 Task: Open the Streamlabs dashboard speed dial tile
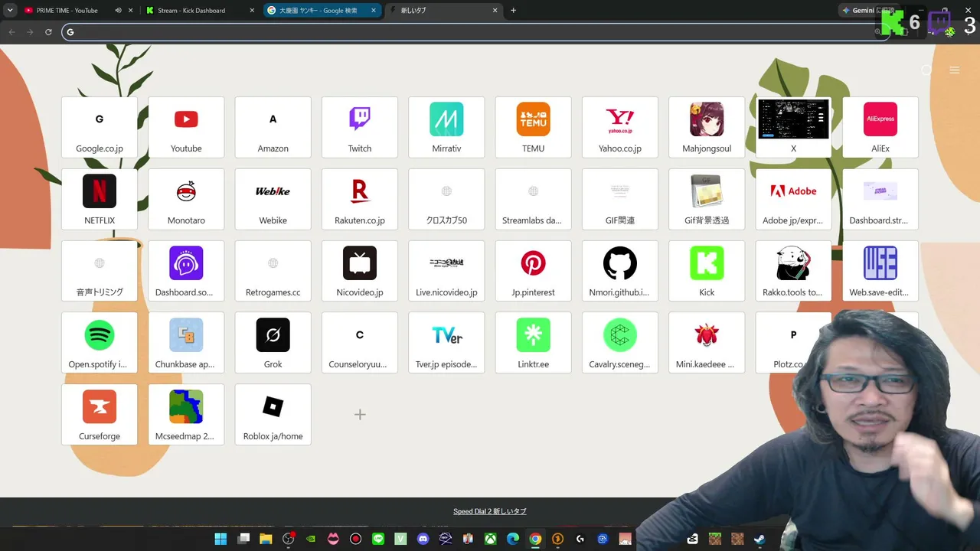534,199
